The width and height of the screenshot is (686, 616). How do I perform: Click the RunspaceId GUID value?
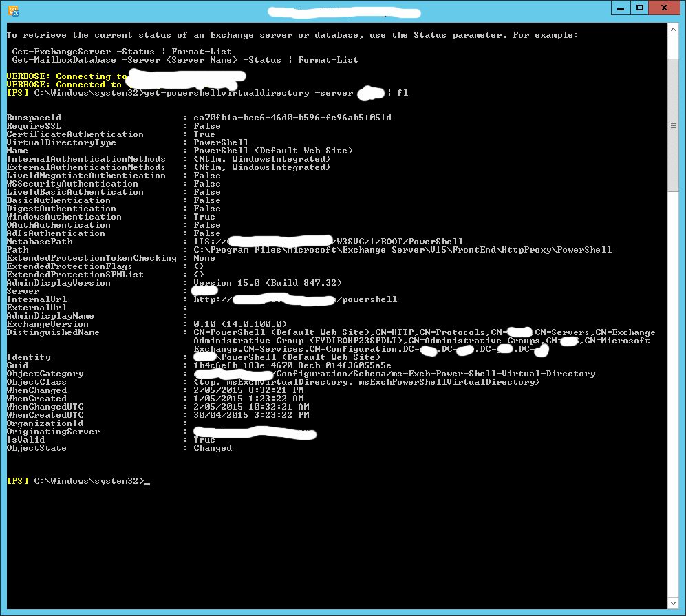click(292, 117)
